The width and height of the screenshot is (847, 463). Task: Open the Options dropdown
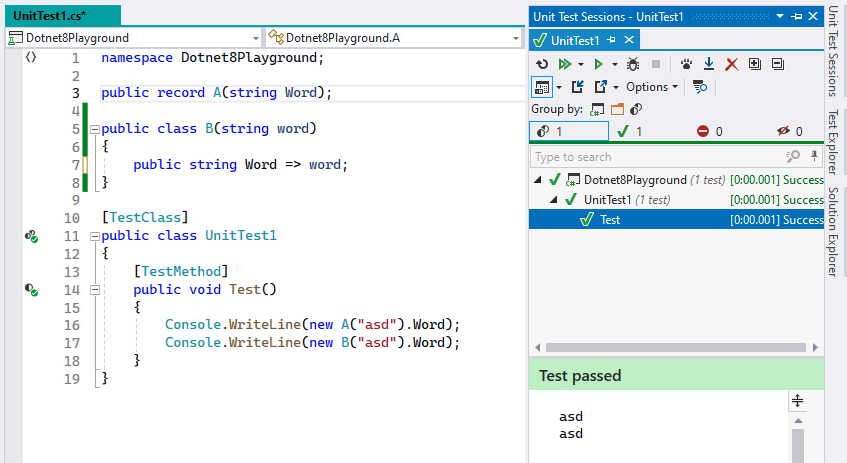(x=651, y=87)
